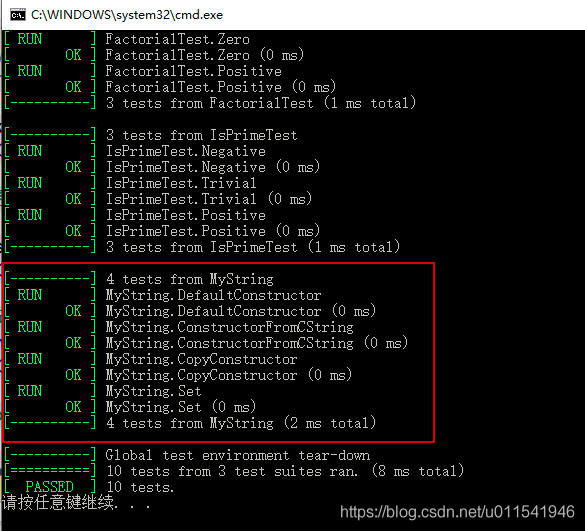Click the OK line 'FactorialTest.Zero (0 ms)'
Screen dimensions: 585x531
154,55
